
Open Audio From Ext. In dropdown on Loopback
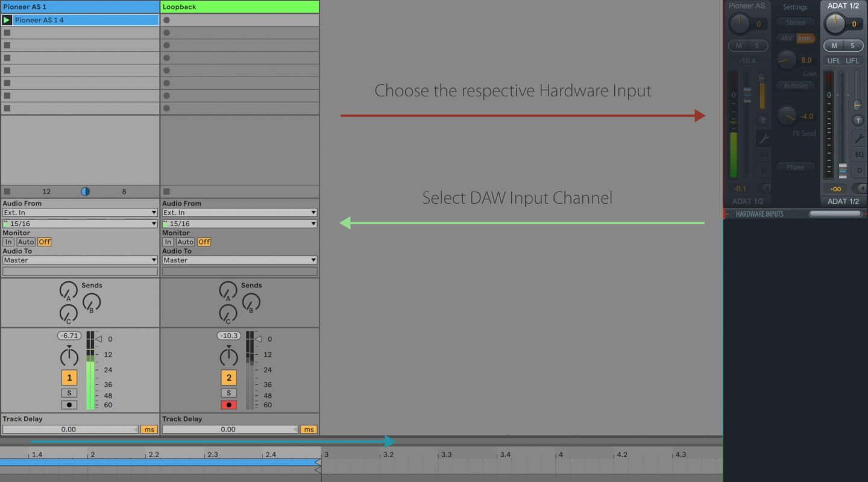pos(239,213)
